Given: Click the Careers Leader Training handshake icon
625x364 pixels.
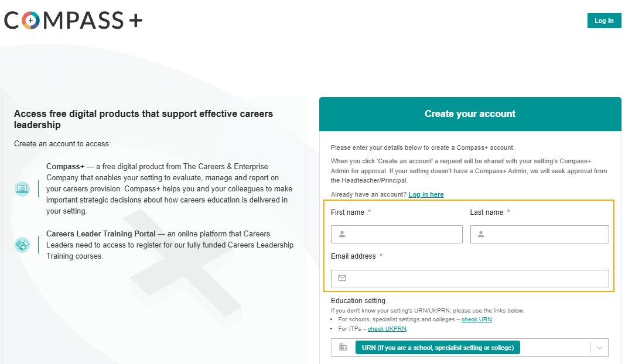Looking at the screenshot, I should click(22, 245).
